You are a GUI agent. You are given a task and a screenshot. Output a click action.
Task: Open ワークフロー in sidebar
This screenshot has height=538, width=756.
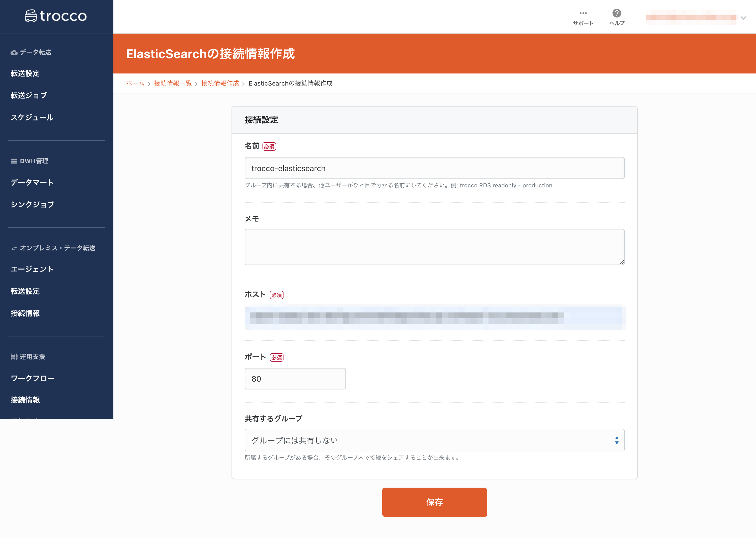[x=33, y=378]
